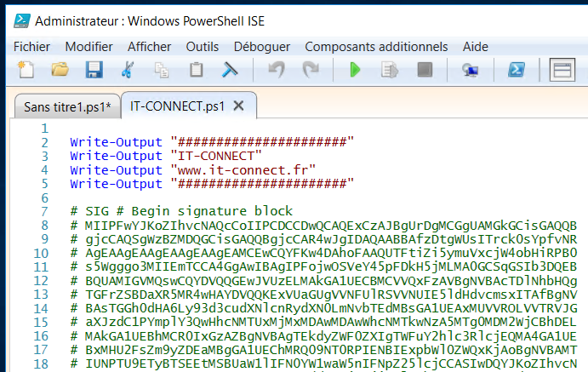588x372 pixels.
Task: Close the IT-CONNECT.ps1 tab
Action: point(238,106)
